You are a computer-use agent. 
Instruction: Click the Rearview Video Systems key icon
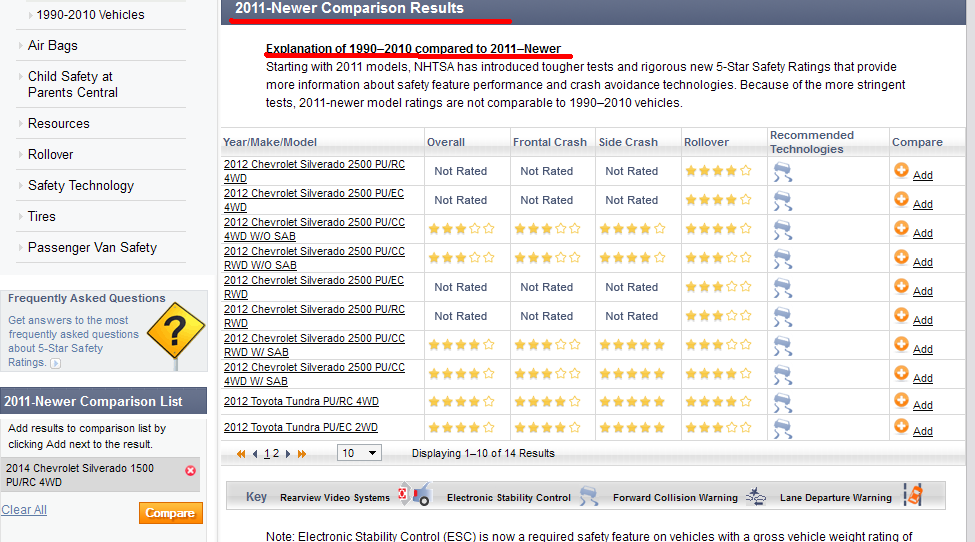(414, 495)
